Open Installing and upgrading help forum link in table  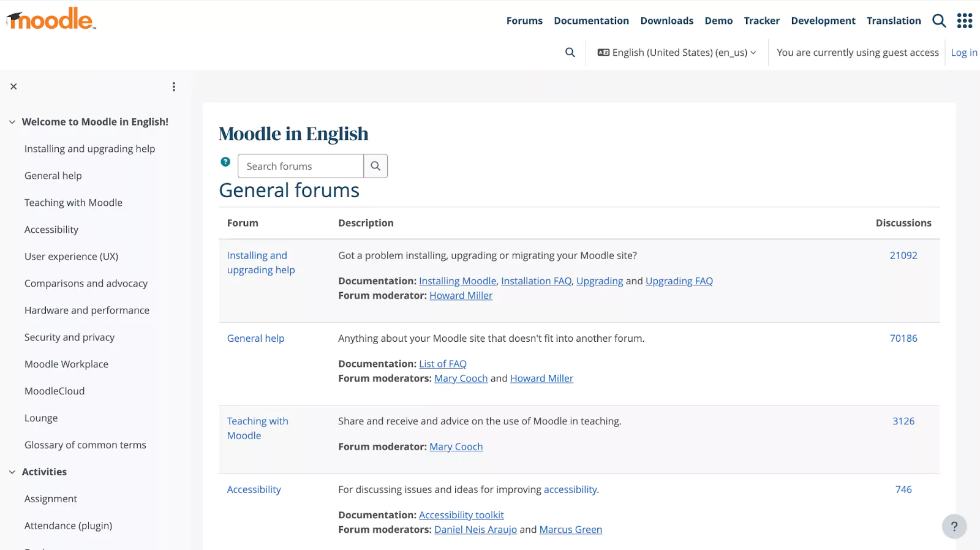point(261,263)
